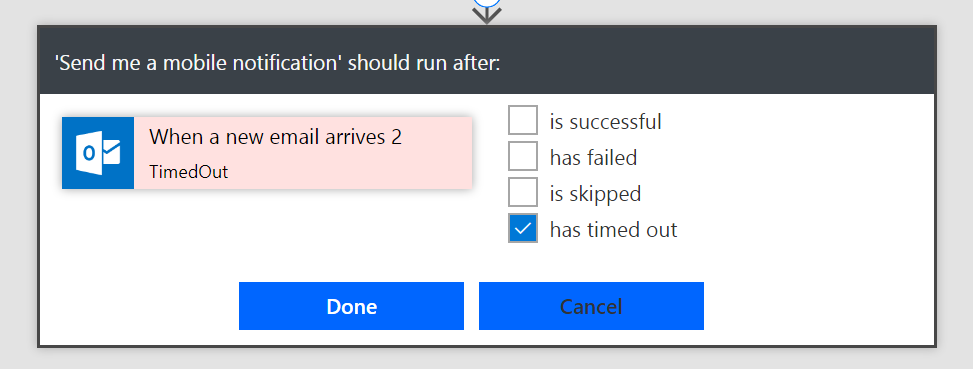
Task: Tick the 'is skipped' checkbox
Action: 522,192
